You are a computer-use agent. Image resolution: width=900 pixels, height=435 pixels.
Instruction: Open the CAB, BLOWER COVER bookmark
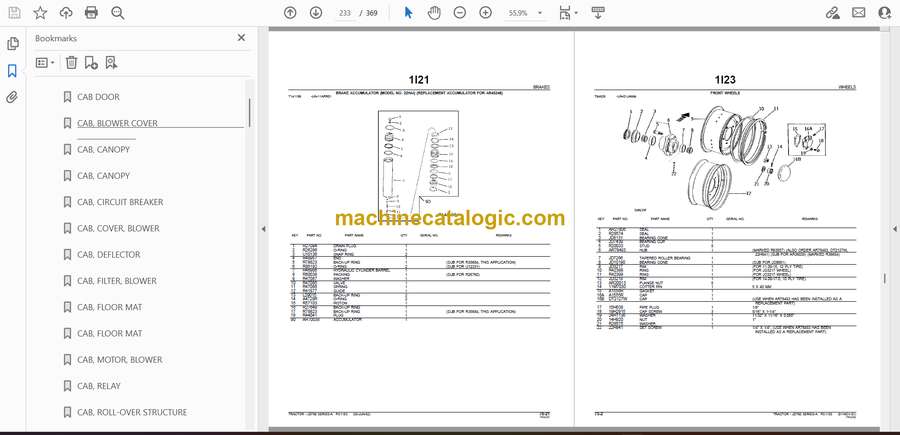[x=117, y=123]
